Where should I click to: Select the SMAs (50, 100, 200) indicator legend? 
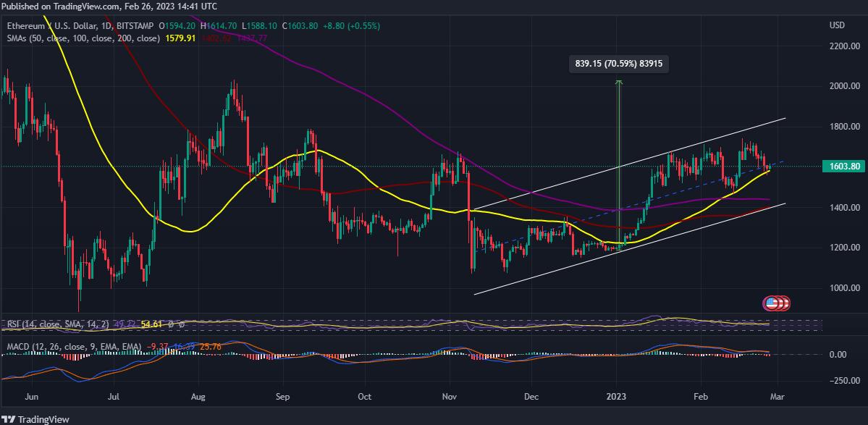coord(83,39)
